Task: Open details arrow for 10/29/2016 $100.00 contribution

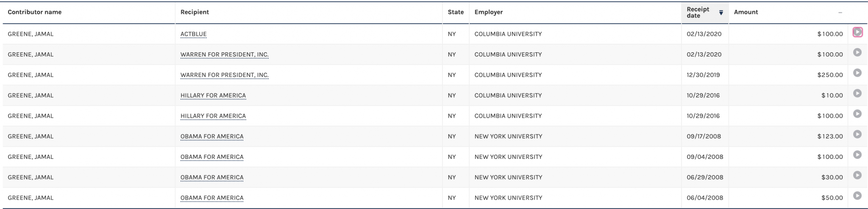Action: point(857,113)
